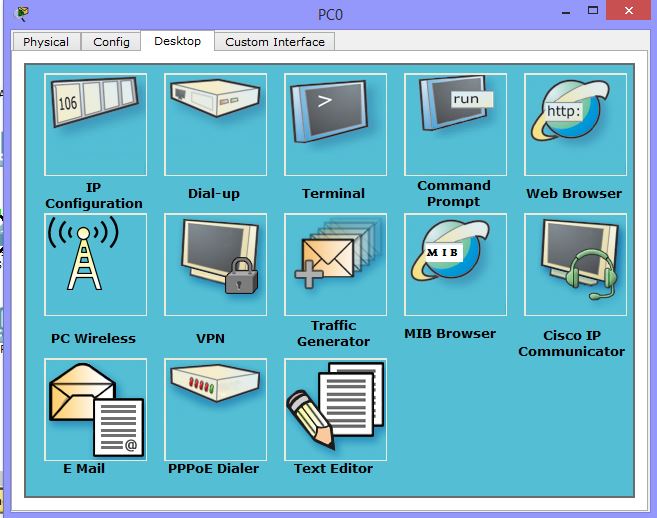
Task: Open the Text Editor pencil icon
Action: pyautogui.click(x=335, y=409)
